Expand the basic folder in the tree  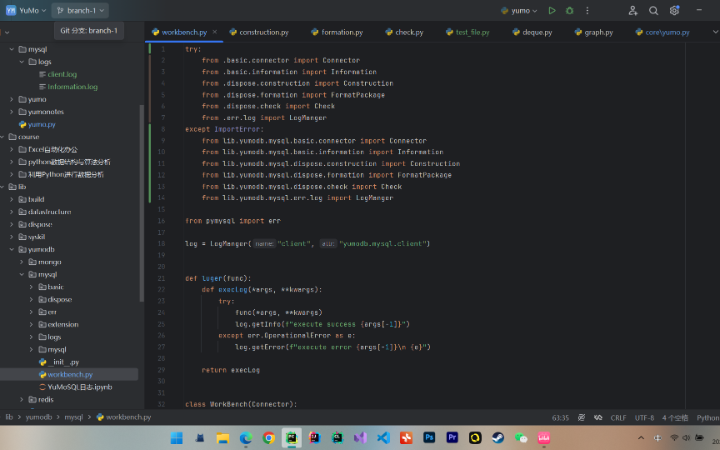point(31,287)
